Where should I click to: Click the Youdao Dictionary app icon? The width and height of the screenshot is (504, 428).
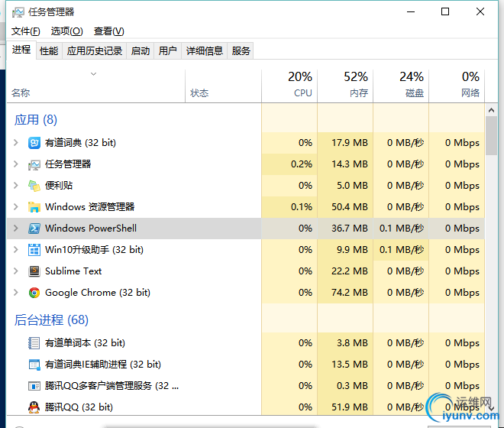(x=34, y=143)
